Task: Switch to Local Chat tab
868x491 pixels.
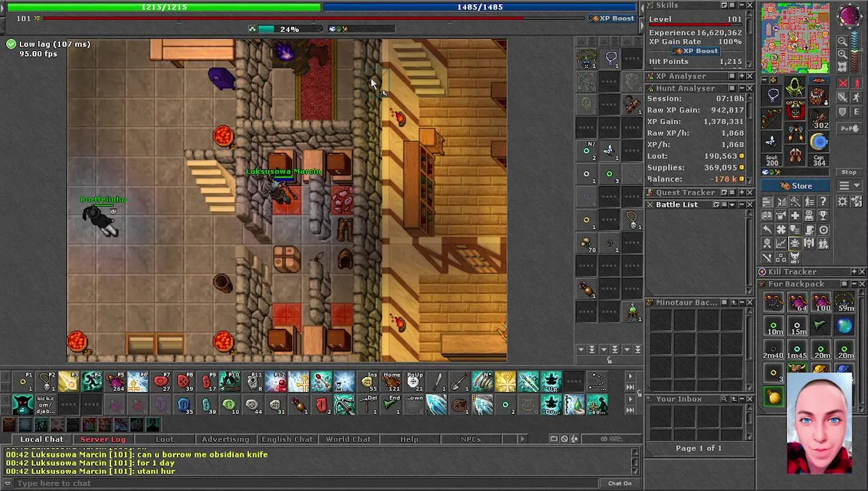Action: pyautogui.click(x=41, y=439)
